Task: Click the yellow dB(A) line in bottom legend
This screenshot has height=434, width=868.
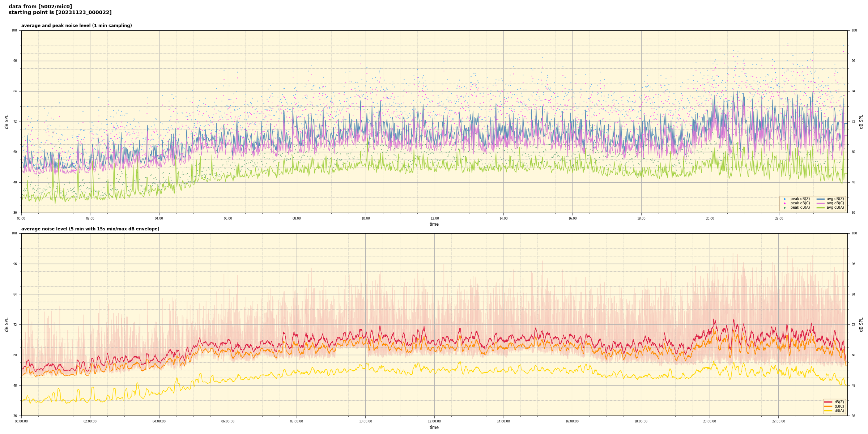Action: point(828,410)
